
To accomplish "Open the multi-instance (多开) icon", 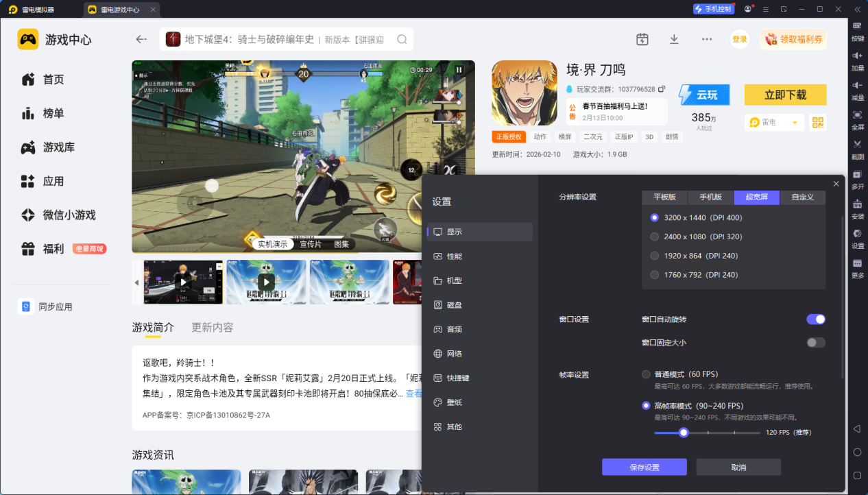I will (857, 178).
